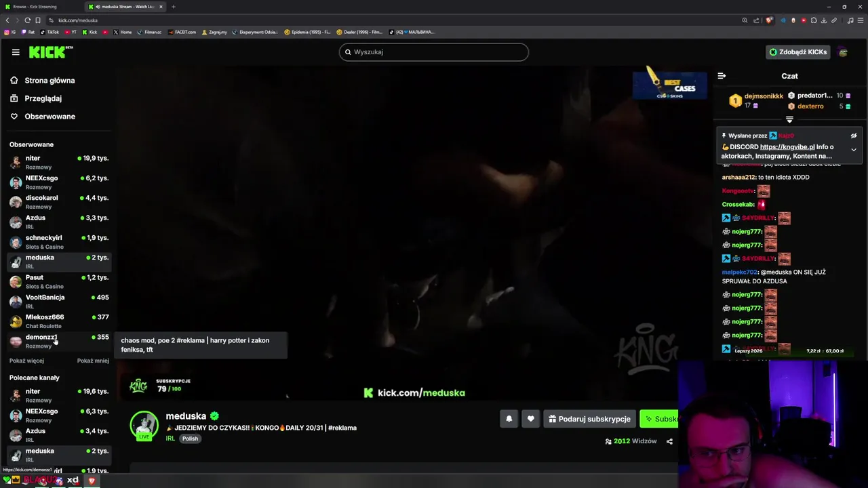Expand the gift leaderboard arrow
Image resolution: width=868 pixels, height=488 pixels.
pos(789,119)
